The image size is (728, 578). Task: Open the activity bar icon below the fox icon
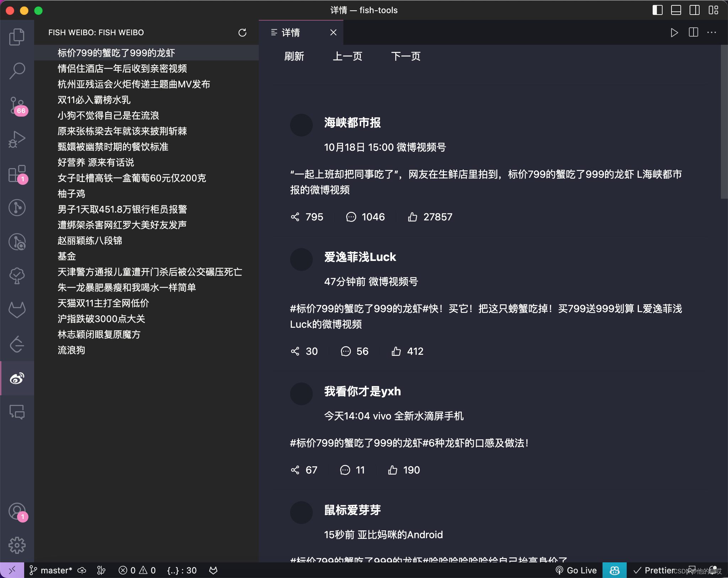pyautogui.click(x=17, y=344)
